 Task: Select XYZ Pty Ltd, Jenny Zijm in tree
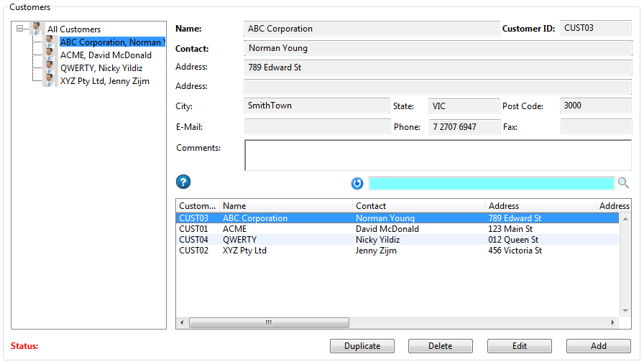pos(105,81)
